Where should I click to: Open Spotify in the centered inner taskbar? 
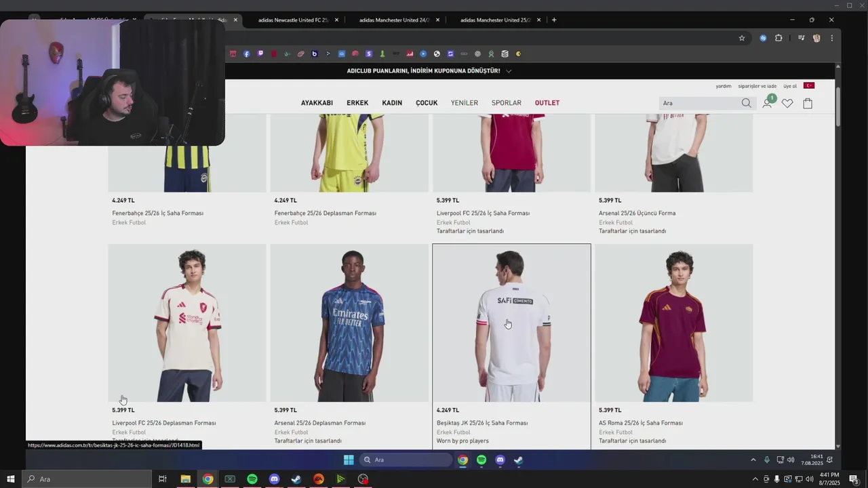(481, 460)
